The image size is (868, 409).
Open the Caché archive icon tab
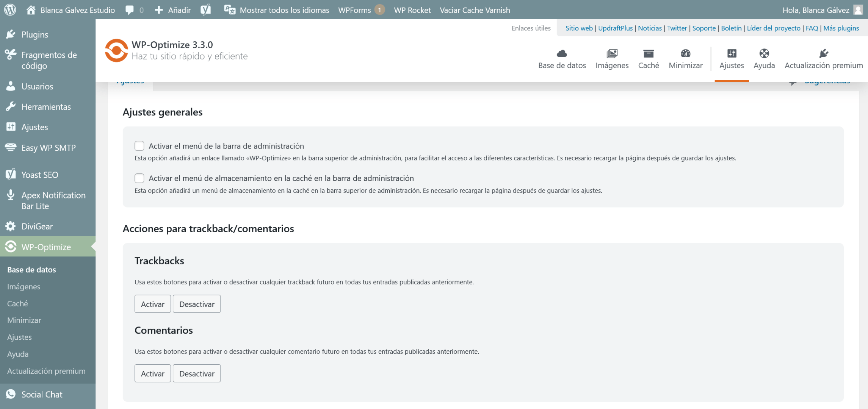[649, 53]
